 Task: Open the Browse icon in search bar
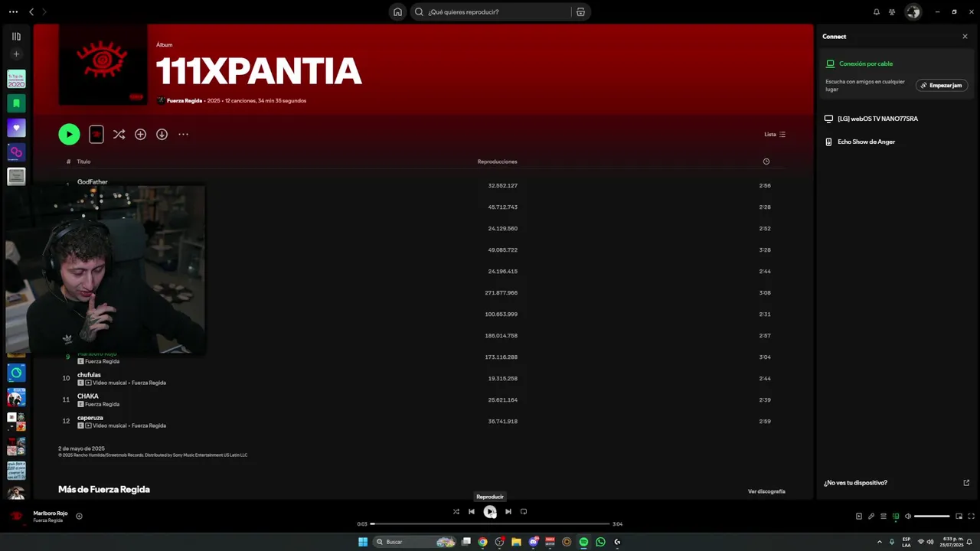click(x=580, y=11)
